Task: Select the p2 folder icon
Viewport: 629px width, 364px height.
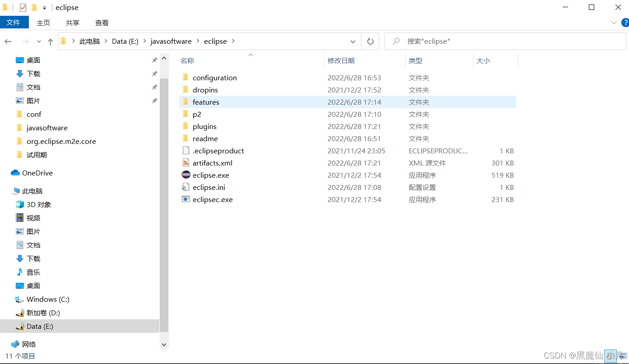Action: pyautogui.click(x=185, y=114)
